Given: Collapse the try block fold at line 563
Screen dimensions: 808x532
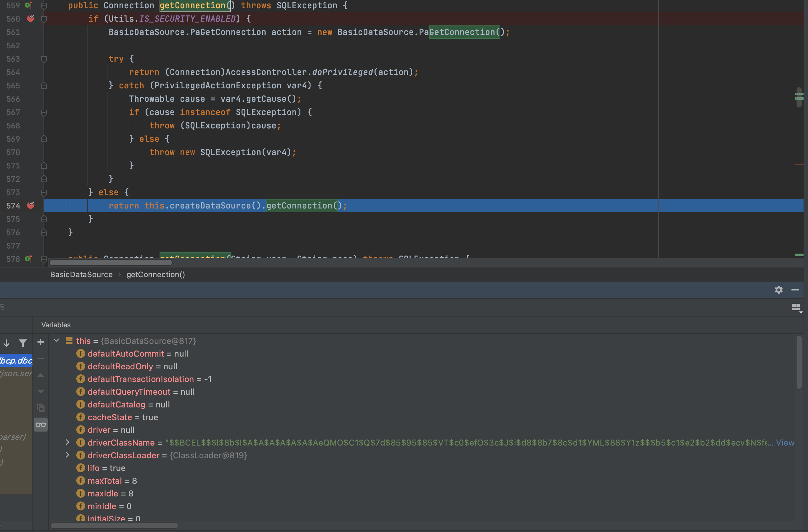Looking at the screenshot, I should pyautogui.click(x=44, y=59).
